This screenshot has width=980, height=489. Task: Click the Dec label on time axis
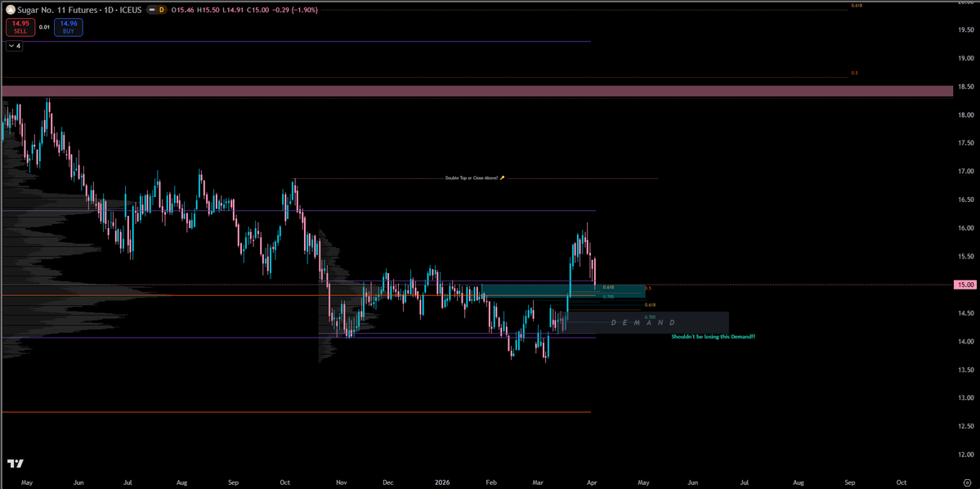[x=387, y=482]
